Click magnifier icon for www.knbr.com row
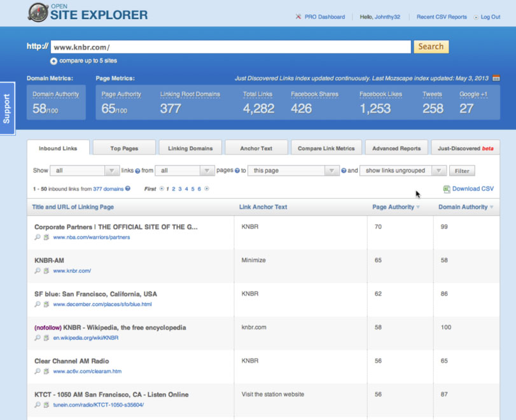 (38, 270)
